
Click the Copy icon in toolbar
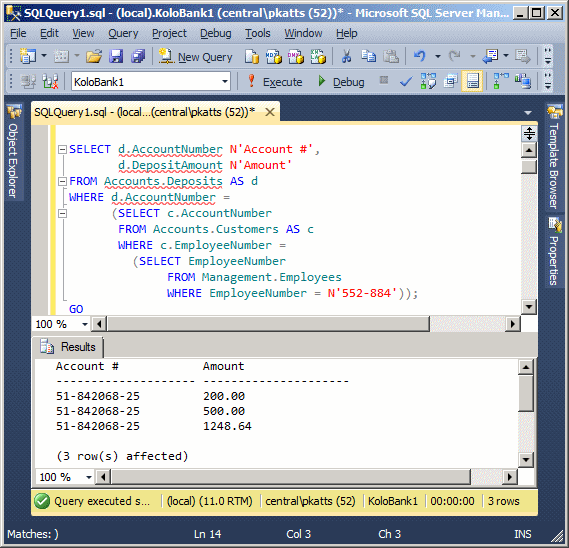coord(369,57)
